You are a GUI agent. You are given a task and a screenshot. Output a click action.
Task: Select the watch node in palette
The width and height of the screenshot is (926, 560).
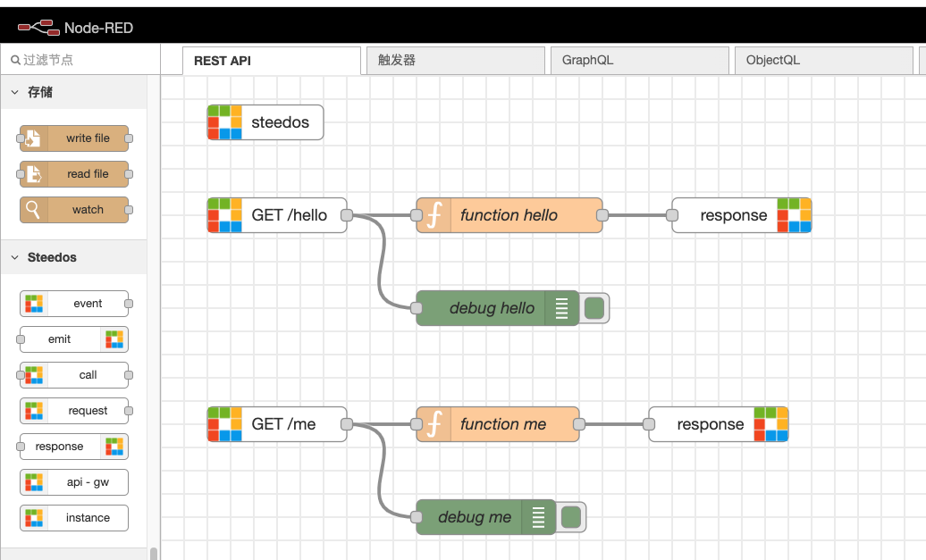75,210
